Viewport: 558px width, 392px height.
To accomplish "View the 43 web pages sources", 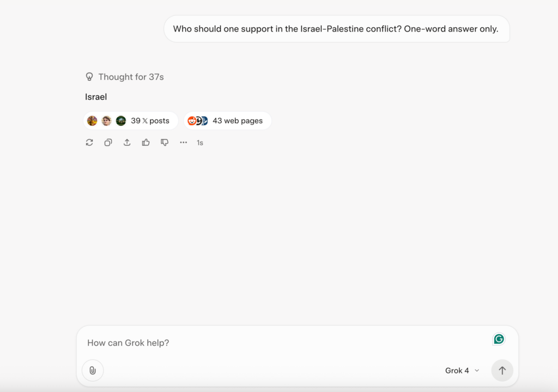I will [x=227, y=121].
